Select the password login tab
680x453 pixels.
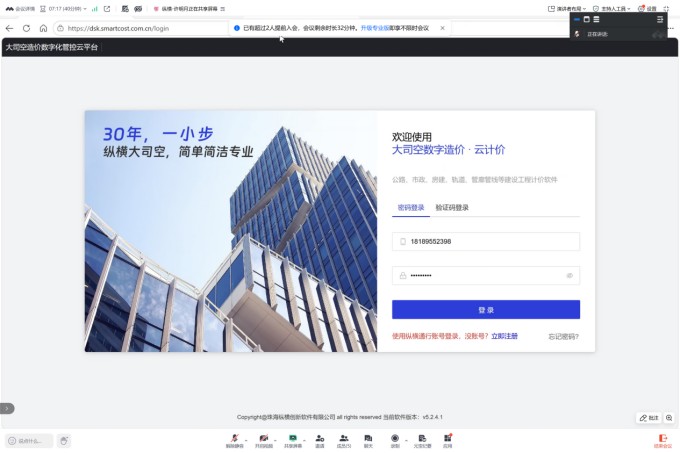(411, 208)
